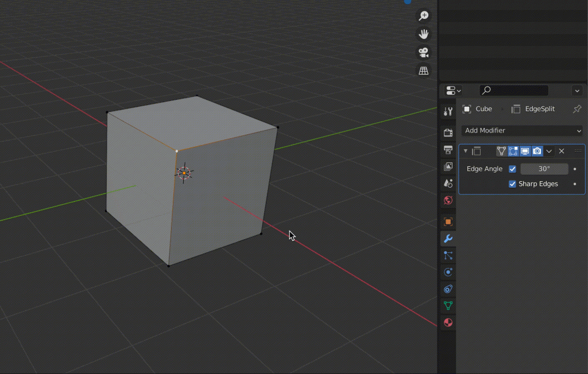Click the zoom magnifier icon above the viewport

[x=423, y=15]
